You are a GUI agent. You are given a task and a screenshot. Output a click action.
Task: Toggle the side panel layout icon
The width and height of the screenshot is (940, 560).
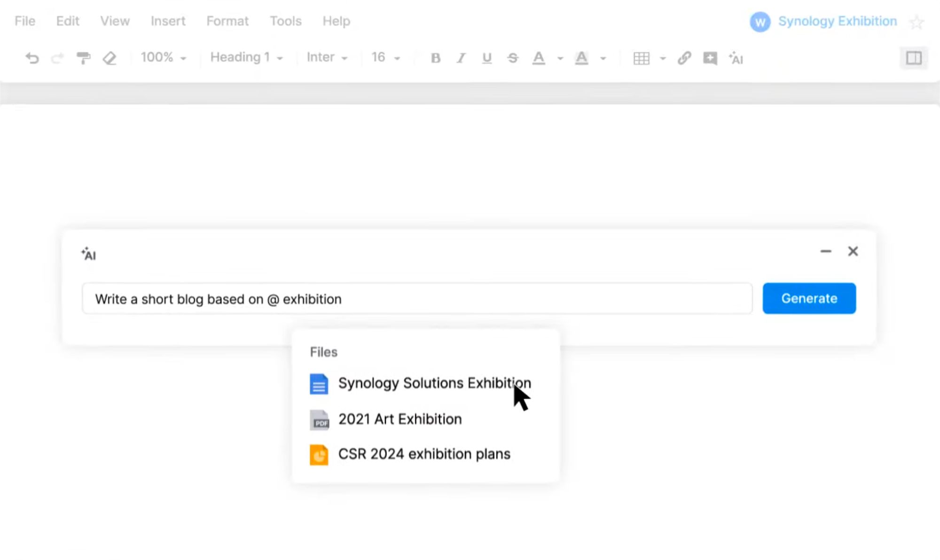click(914, 58)
